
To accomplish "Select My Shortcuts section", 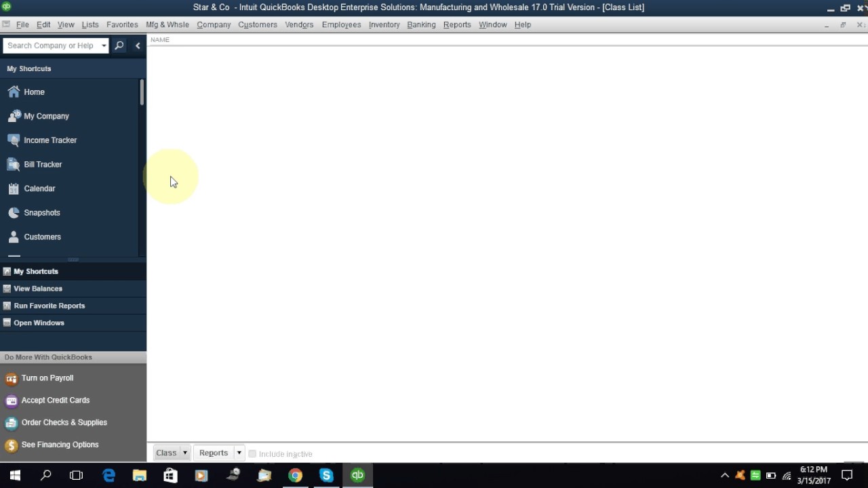I will click(73, 271).
